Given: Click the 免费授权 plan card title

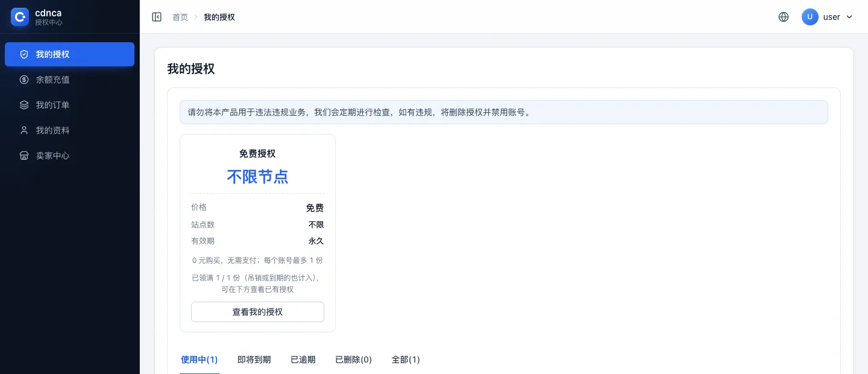Looking at the screenshot, I should (x=257, y=154).
